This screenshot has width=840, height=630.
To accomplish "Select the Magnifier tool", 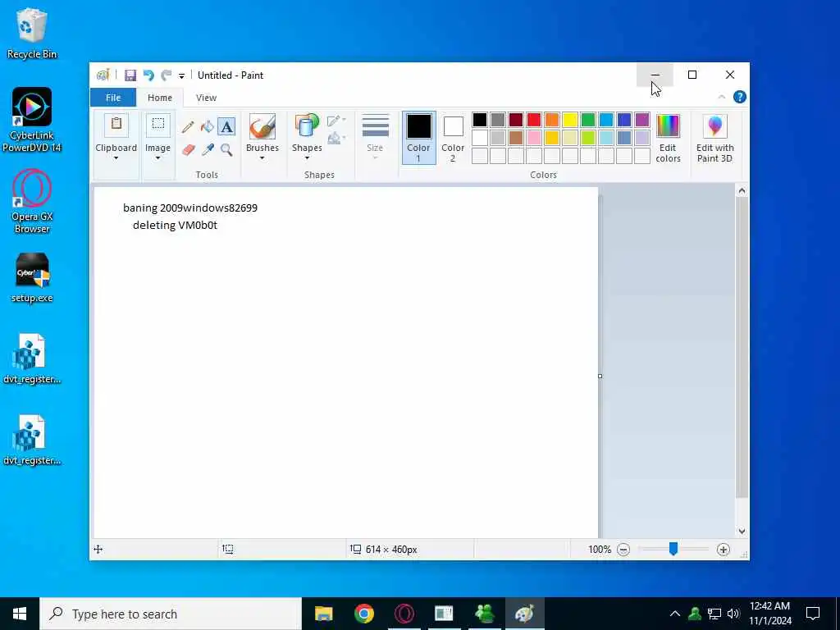I will click(226, 149).
